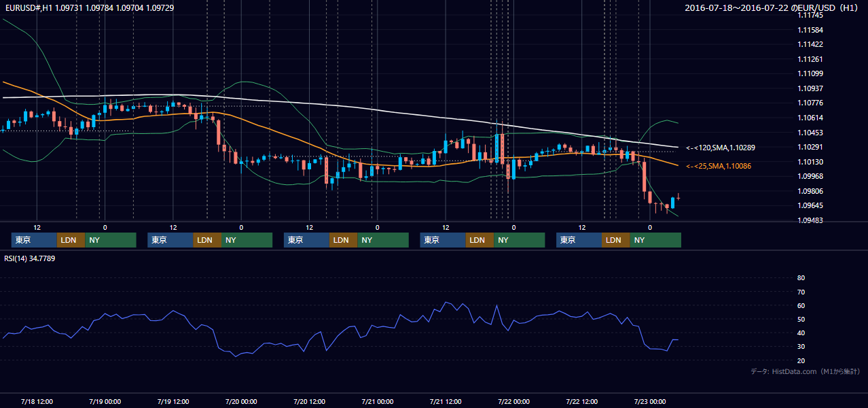Select the 東京 session block for 7/18
Image resolution: width=868 pixels, height=408 pixels.
click(x=34, y=240)
